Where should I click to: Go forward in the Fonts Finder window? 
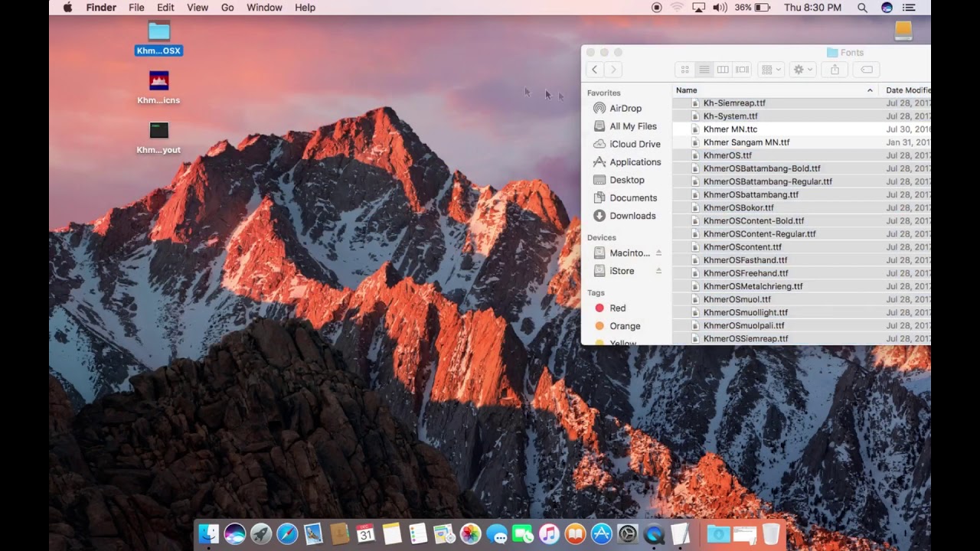point(613,70)
